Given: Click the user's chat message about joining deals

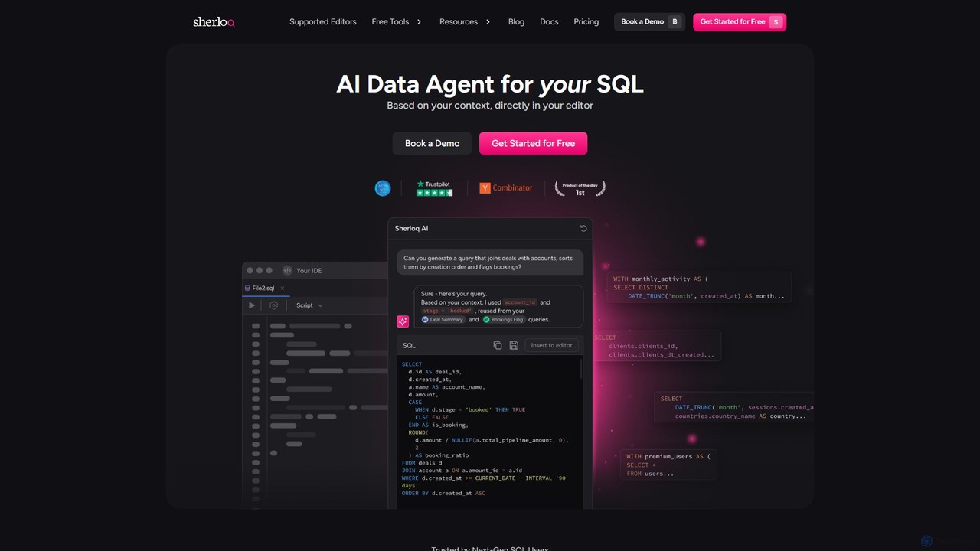Looking at the screenshot, I should [x=490, y=262].
